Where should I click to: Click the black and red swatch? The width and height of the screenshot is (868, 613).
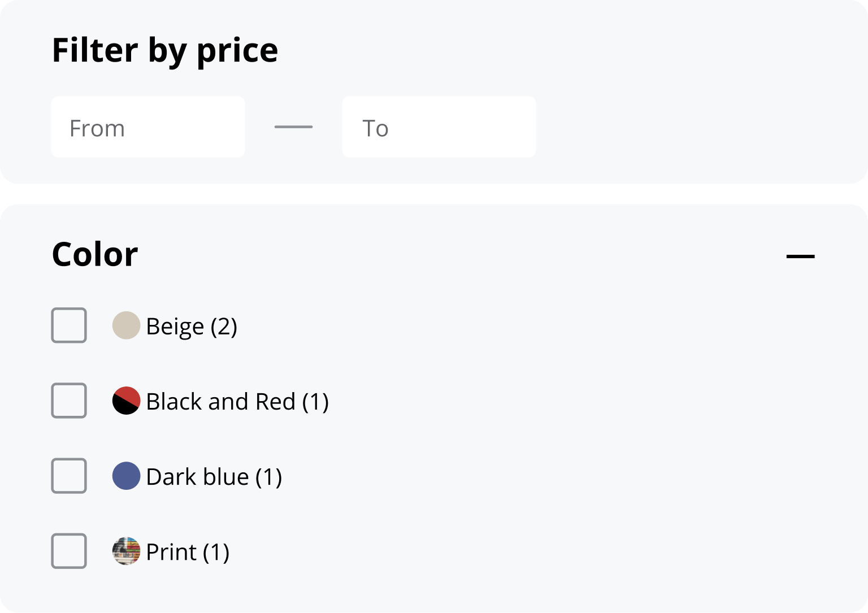point(126,401)
